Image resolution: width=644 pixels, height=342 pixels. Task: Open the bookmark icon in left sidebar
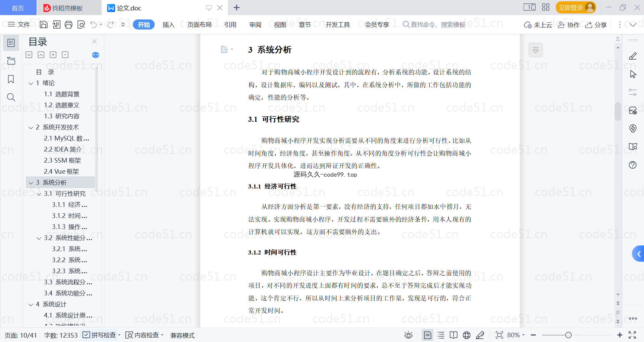tap(11, 79)
